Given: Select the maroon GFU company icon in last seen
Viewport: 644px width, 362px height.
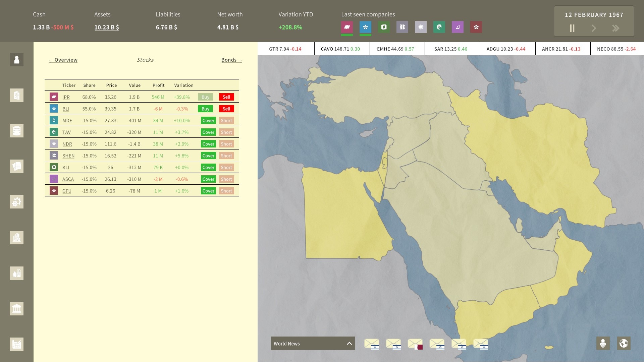Looking at the screenshot, I should tap(476, 27).
